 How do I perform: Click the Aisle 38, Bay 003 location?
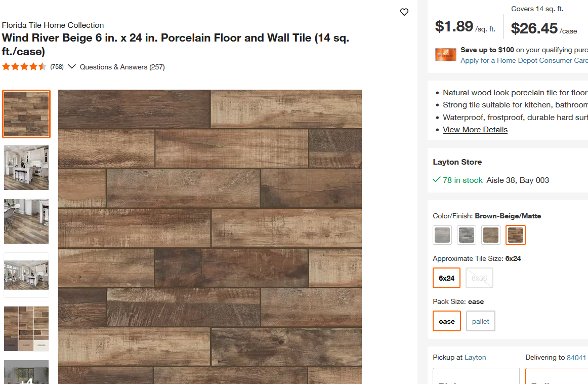click(x=518, y=180)
